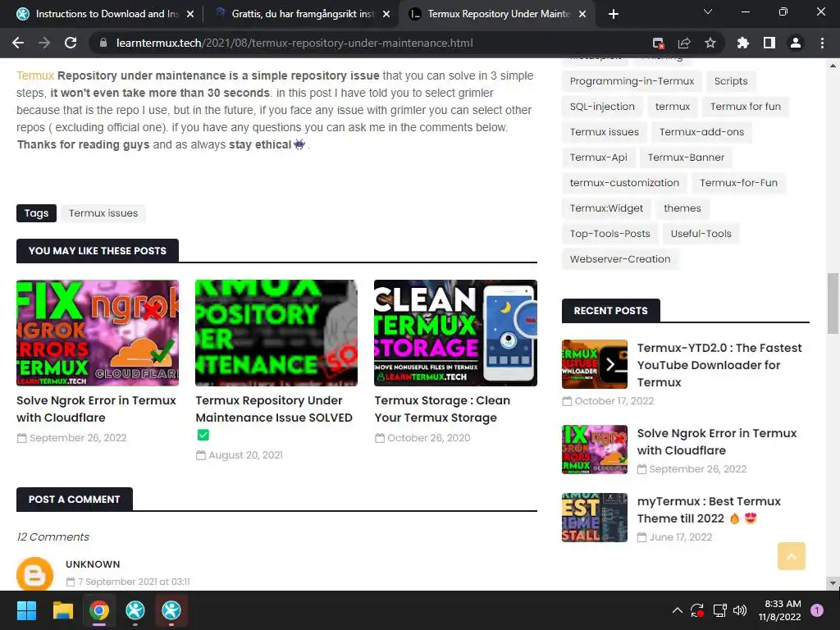Open the Useful-Tools label
This screenshot has width=840, height=630.
(701, 234)
